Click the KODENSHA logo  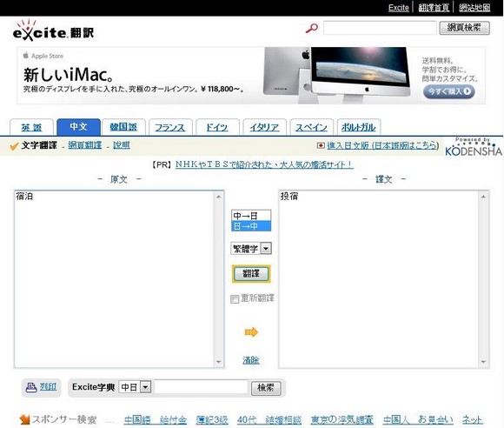pos(474,147)
